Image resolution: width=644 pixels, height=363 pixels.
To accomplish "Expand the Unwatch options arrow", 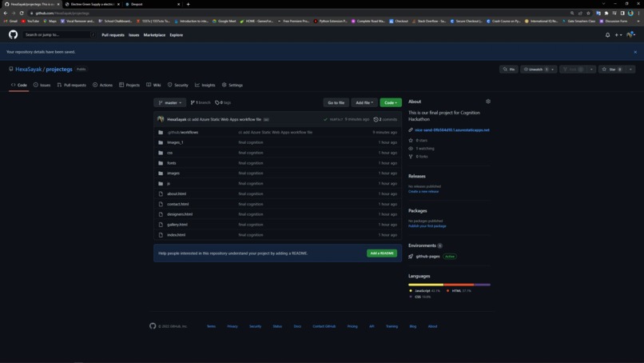I will click(553, 70).
